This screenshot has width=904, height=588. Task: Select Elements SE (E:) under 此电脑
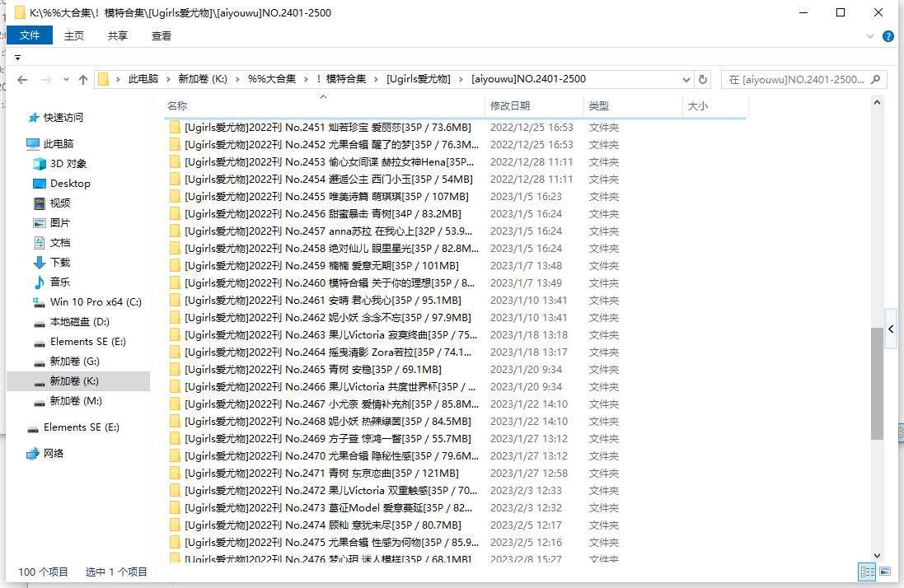(x=87, y=342)
